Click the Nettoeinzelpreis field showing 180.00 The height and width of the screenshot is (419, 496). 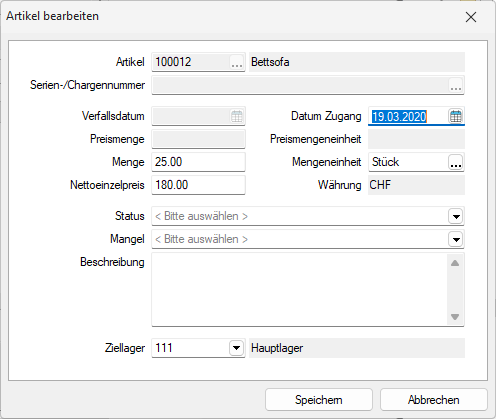pyautogui.click(x=198, y=185)
